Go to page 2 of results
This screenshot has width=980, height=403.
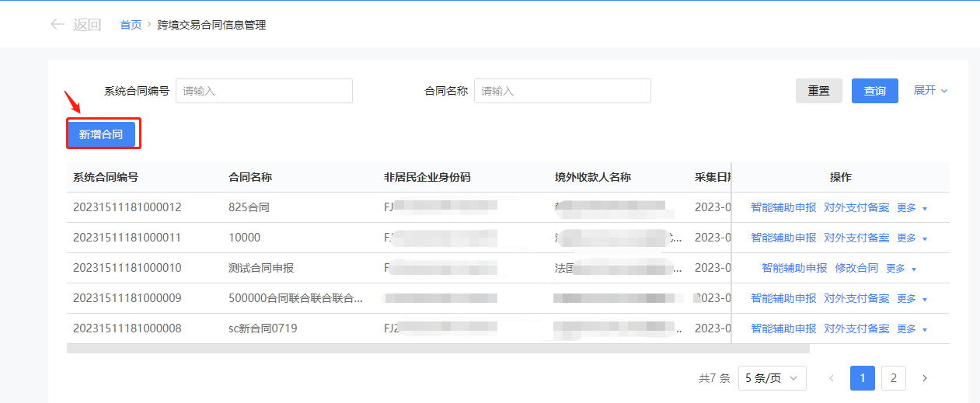[894, 378]
